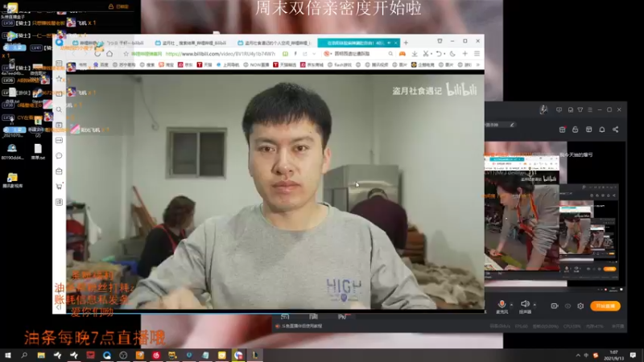Toggle the speaker in streaming app
Viewport: 644px width, 362px height.
(525, 304)
